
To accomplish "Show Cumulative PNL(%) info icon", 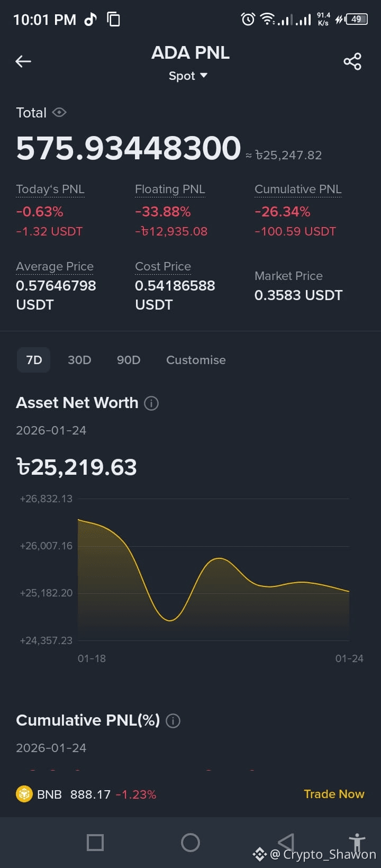I will pos(173,721).
